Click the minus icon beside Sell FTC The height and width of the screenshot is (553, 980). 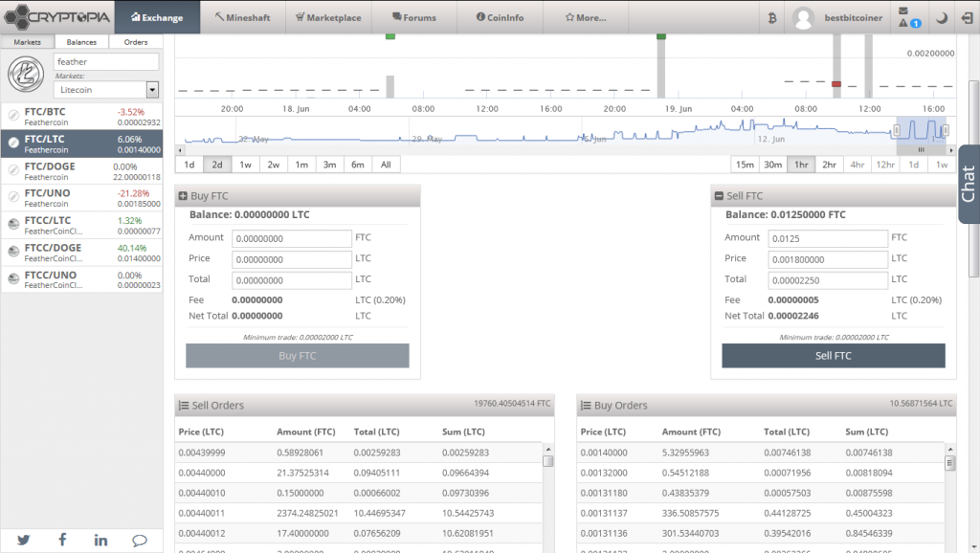[719, 195]
